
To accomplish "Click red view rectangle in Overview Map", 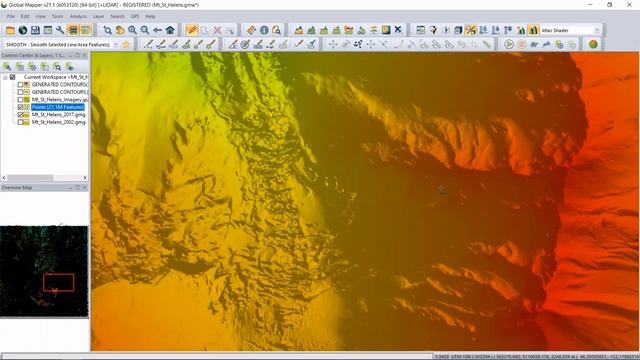I will point(58,282).
